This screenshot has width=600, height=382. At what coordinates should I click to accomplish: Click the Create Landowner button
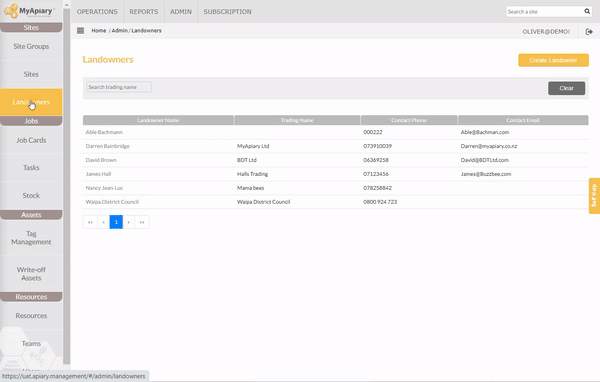tap(553, 60)
